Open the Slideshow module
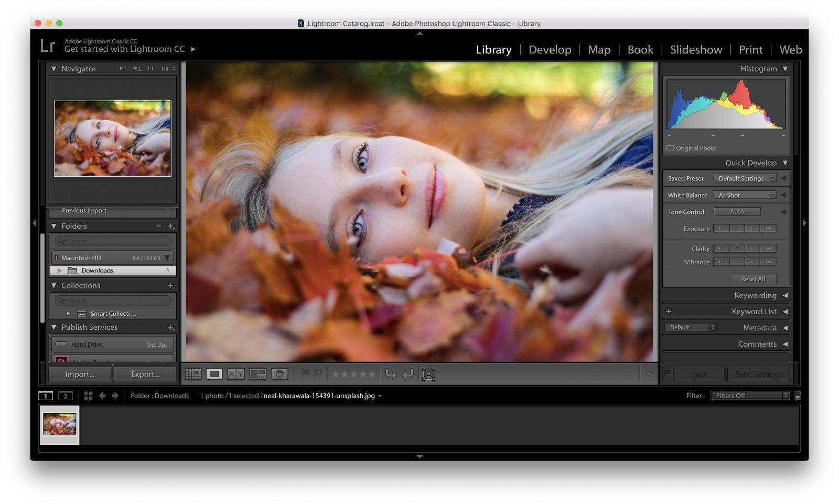 (696, 50)
